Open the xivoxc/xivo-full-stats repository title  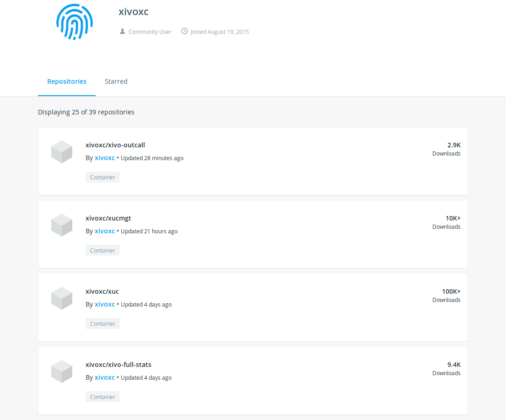[118, 365]
